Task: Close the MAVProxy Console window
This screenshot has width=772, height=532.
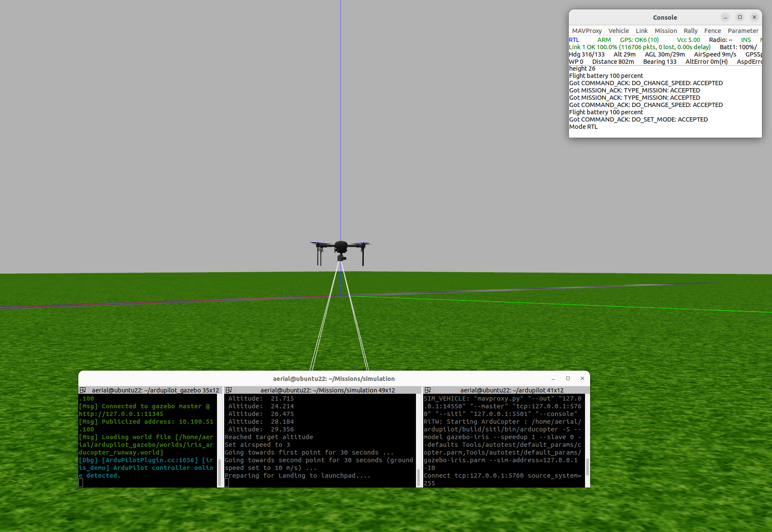Action: pos(754,17)
